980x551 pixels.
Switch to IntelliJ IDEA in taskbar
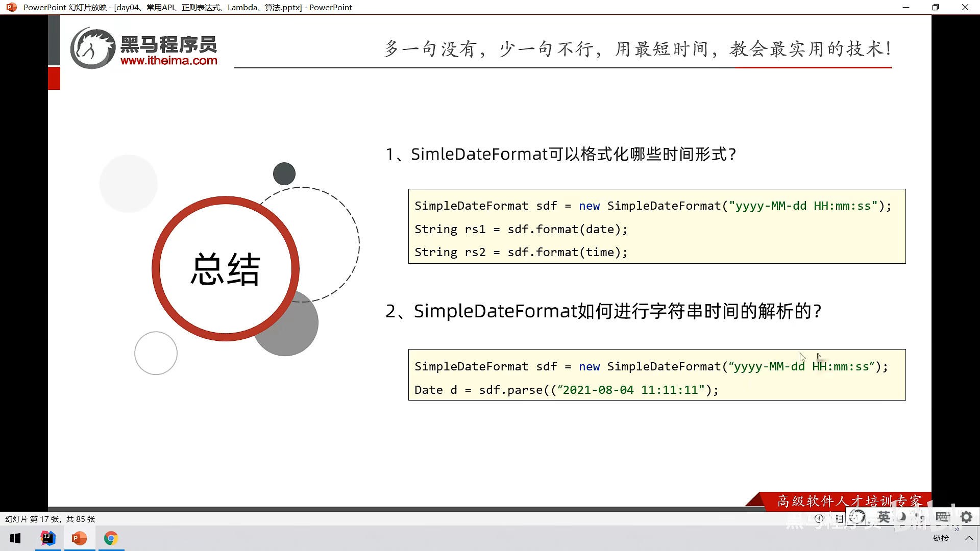point(48,538)
